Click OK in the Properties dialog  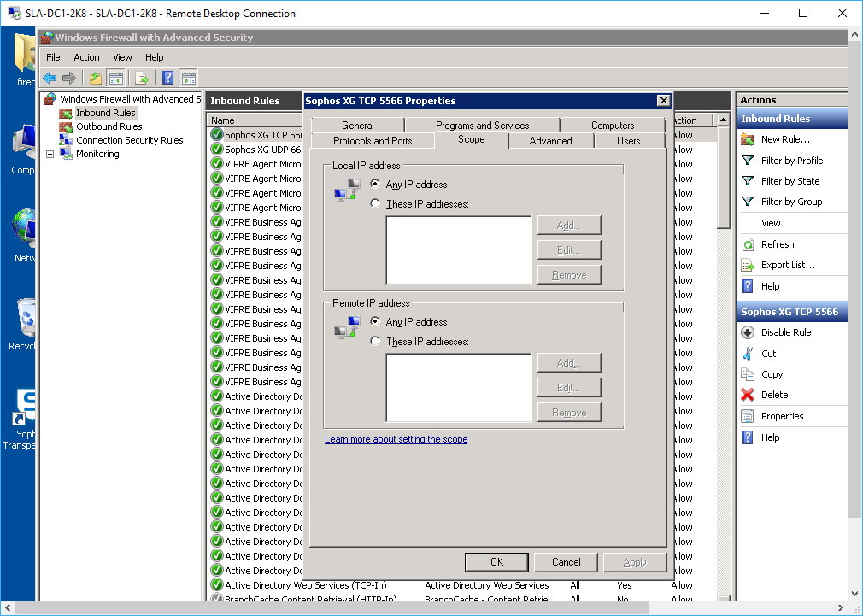496,562
